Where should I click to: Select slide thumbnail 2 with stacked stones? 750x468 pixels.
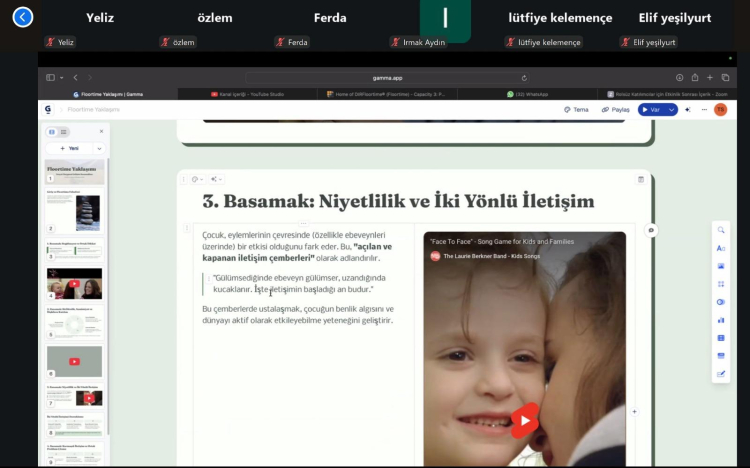(x=75, y=211)
